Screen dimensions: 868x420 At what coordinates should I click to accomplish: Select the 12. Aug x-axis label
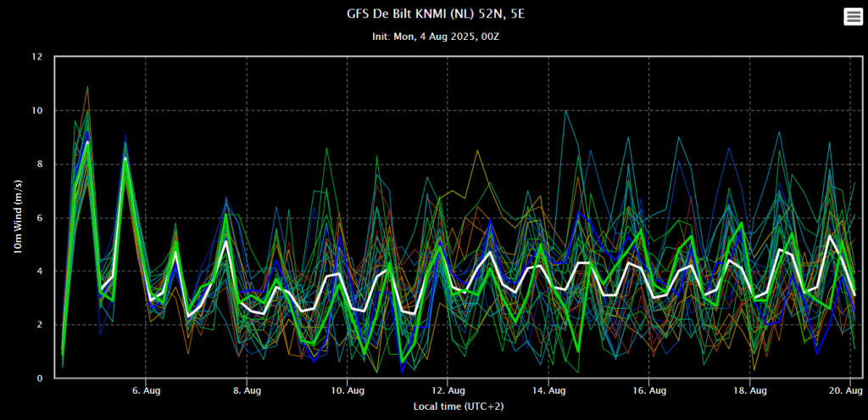click(x=448, y=390)
